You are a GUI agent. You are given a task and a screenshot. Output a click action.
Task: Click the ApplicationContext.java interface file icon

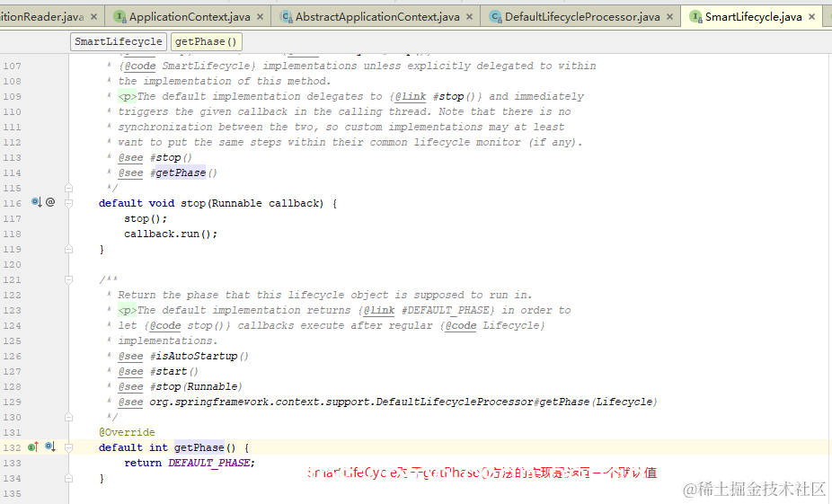click(x=119, y=17)
